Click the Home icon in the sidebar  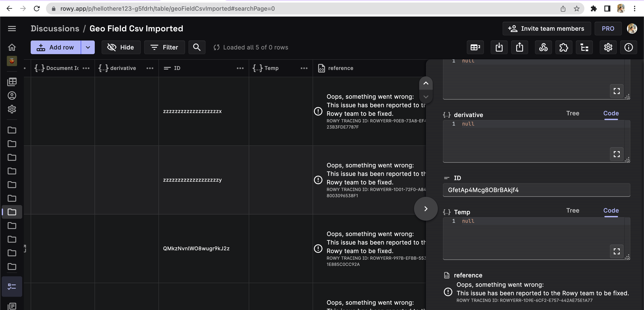12,47
